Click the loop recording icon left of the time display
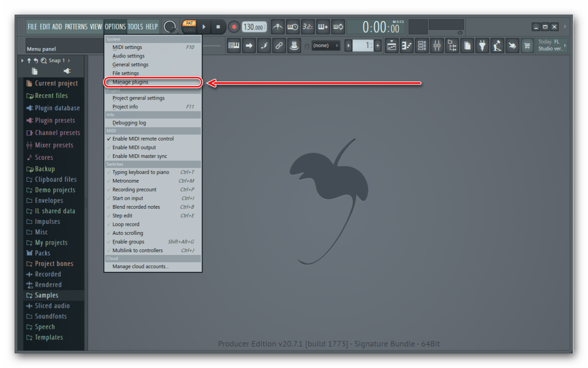This screenshot has height=368, width=588. click(x=338, y=27)
